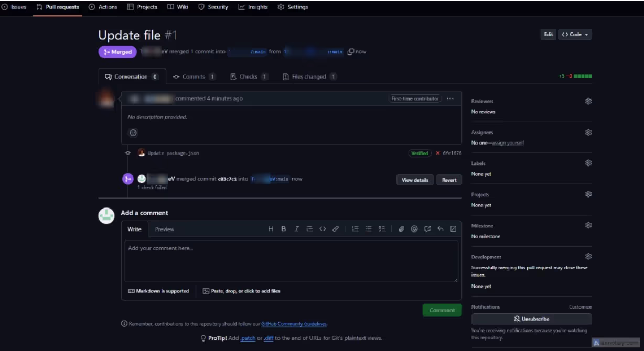Insert a heading with the H icon
Screen dimensions: 644x351
pyautogui.click(x=271, y=229)
